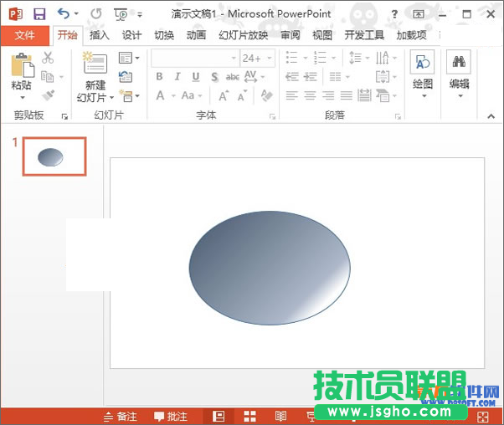The height and width of the screenshot is (425, 504).
Task: Switch to the 切换 tab
Action: click(x=164, y=35)
